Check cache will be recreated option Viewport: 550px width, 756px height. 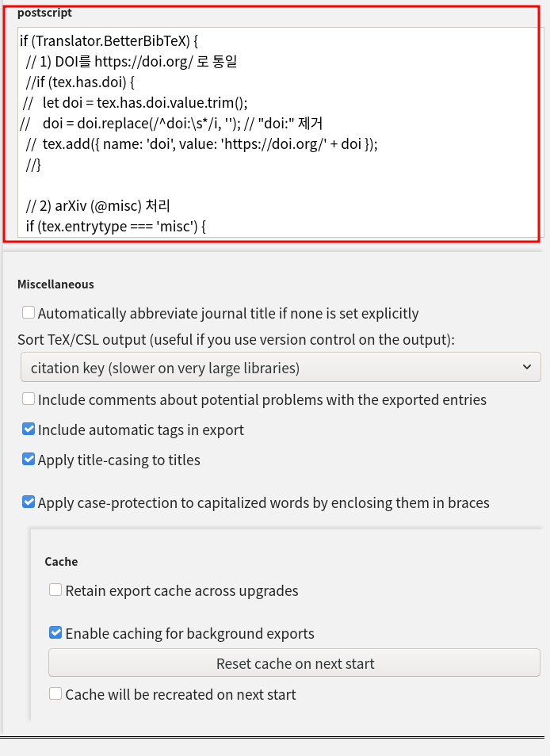[55, 694]
